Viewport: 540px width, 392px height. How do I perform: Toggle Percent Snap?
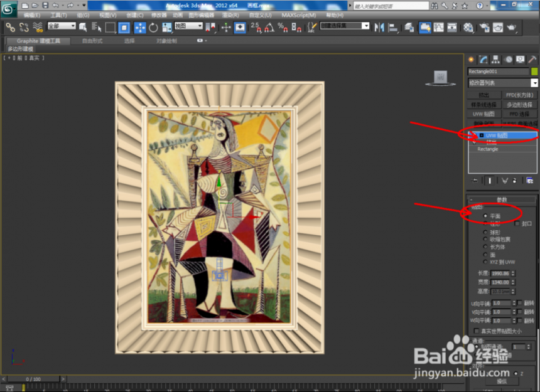pos(283,27)
